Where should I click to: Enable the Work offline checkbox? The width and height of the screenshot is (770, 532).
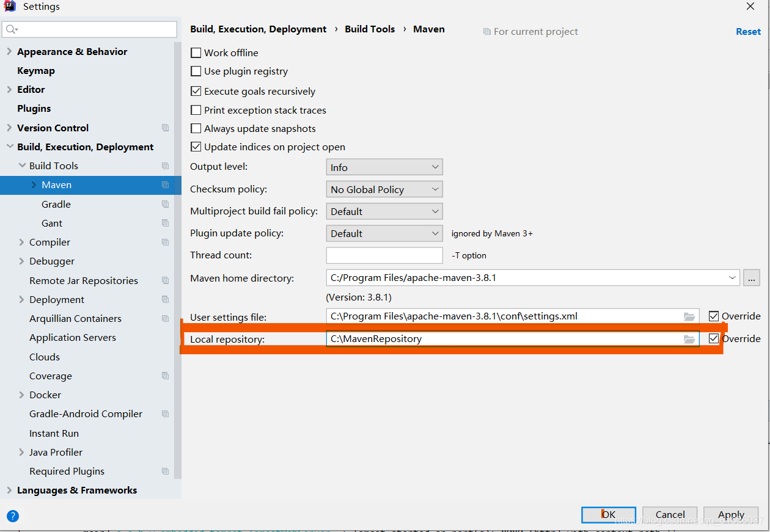coord(196,53)
